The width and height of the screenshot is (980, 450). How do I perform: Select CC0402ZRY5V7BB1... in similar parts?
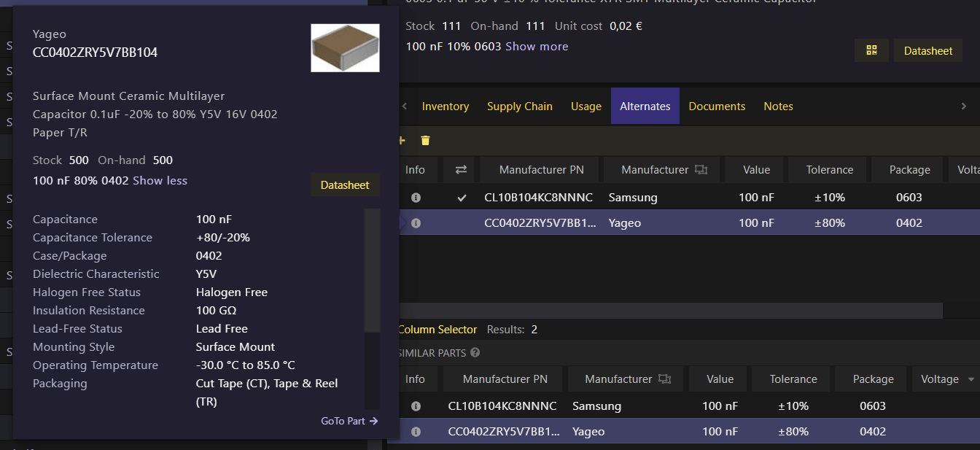click(x=504, y=432)
